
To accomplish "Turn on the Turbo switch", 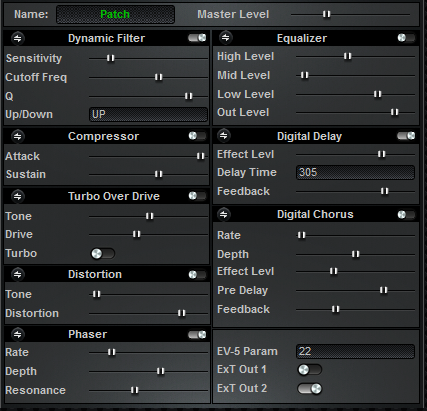I will pyautogui.click(x=103, y=254).
